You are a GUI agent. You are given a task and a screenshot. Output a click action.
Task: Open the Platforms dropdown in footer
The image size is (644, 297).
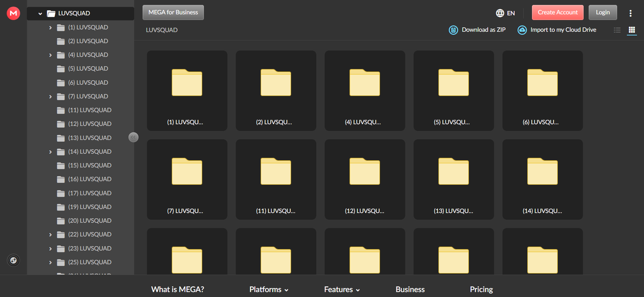(x=269, y=289)
